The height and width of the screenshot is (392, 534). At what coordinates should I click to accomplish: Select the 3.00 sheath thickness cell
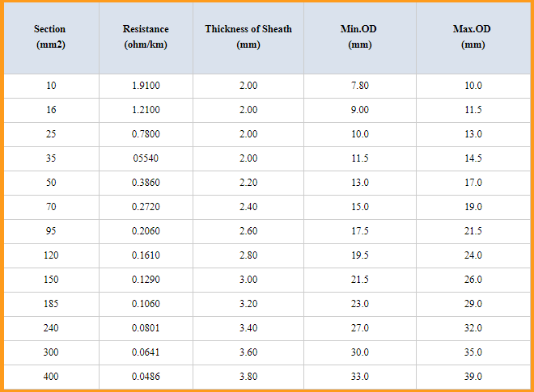tap(248, 280)
